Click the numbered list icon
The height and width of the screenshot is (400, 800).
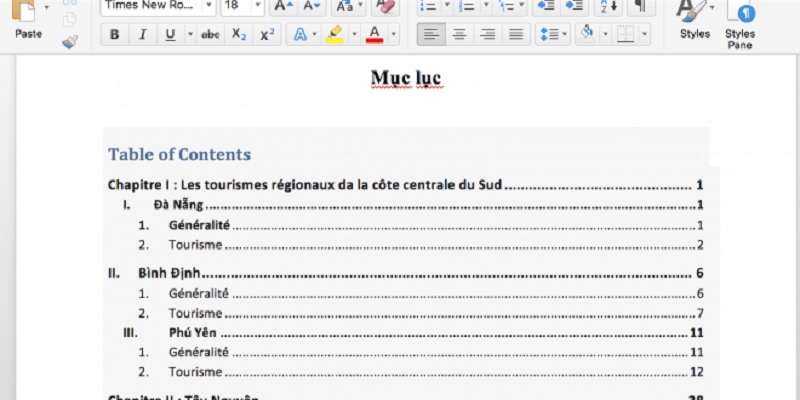click(466, 6)
